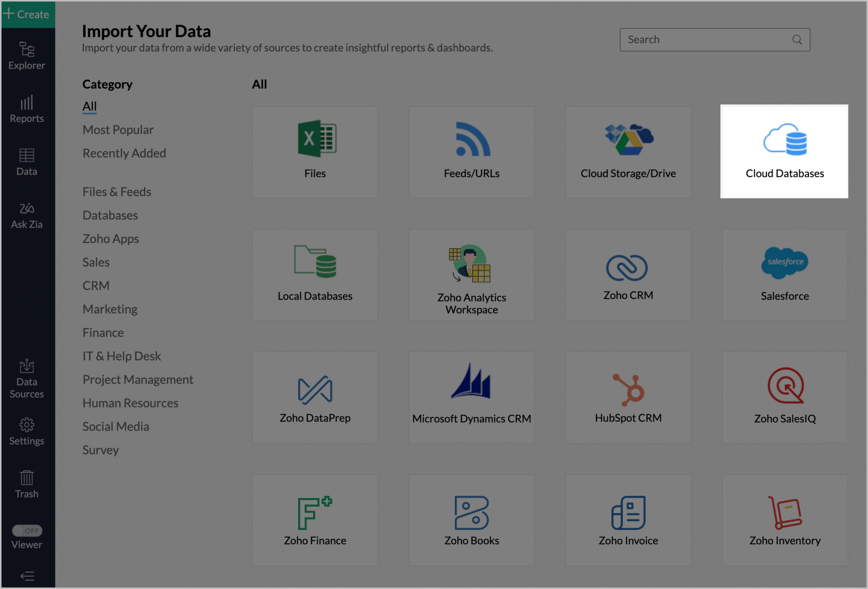Viewport: 868px width, 589px height.
Task: Select the All category
Action: [89, 106]
